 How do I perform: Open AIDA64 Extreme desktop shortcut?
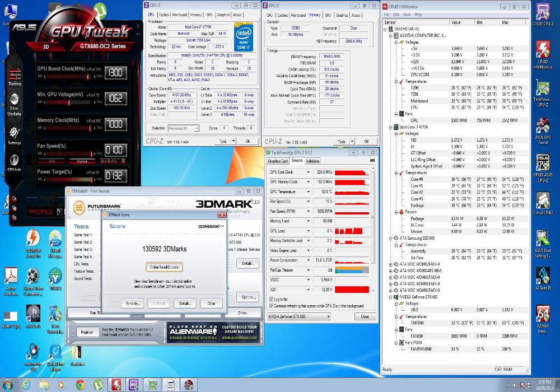543,319
